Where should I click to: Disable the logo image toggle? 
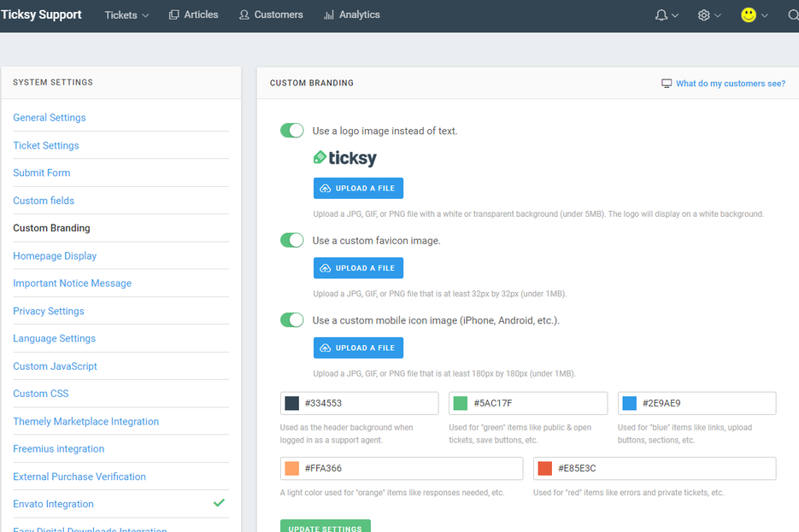coord(292,130)
